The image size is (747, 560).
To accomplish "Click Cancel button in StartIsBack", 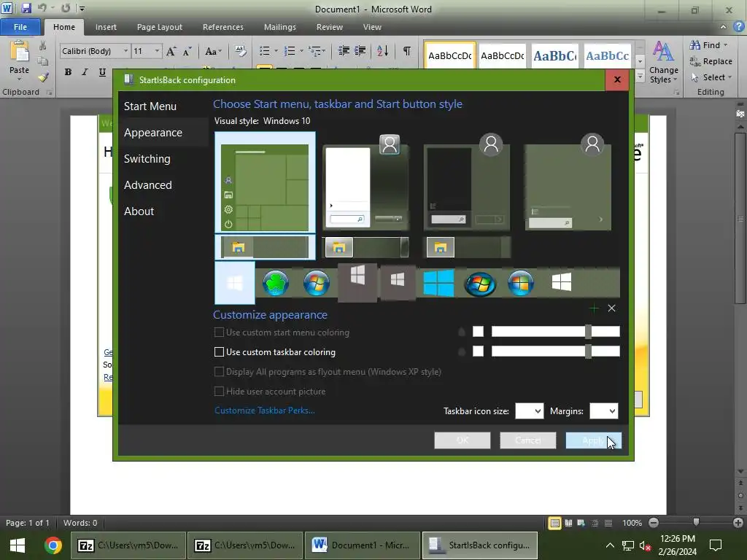I will pyautogui.click(x=528, y=440).
